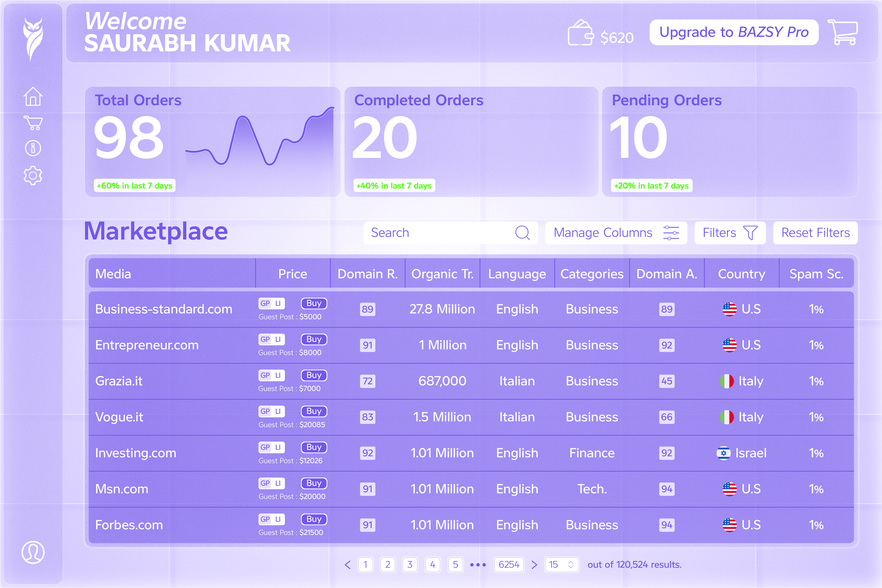Click the Italy flag in Vogue.it row
882x588 pixels.
(x=727, y=417)
